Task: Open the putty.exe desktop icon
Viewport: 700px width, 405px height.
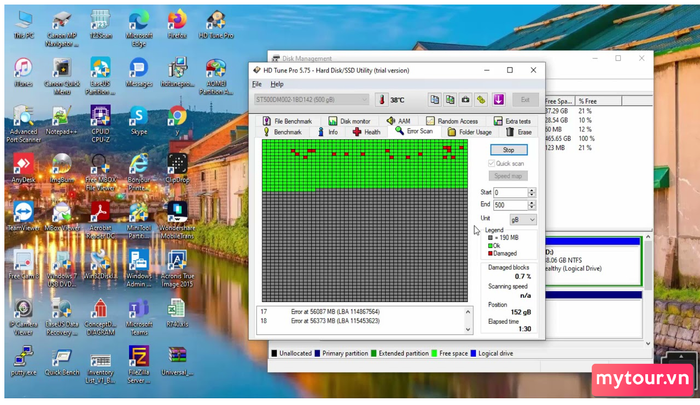Action: coord(23,361)
